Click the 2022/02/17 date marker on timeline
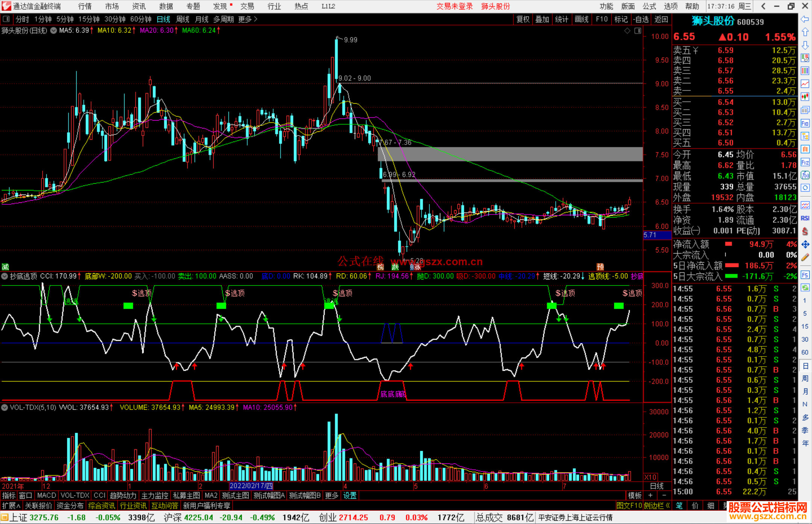Viewport: 812px width, 524px height. click(251, 486)
